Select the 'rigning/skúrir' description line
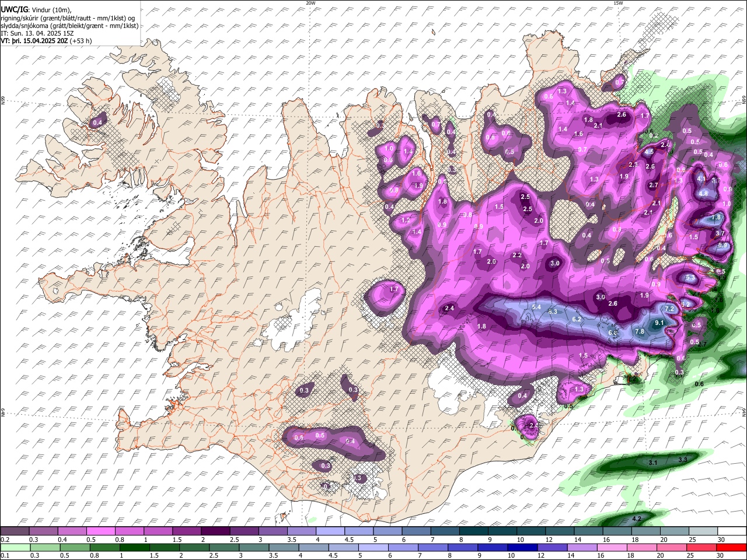The width and height of the screenshot is (747, 560). coord(69,17)
